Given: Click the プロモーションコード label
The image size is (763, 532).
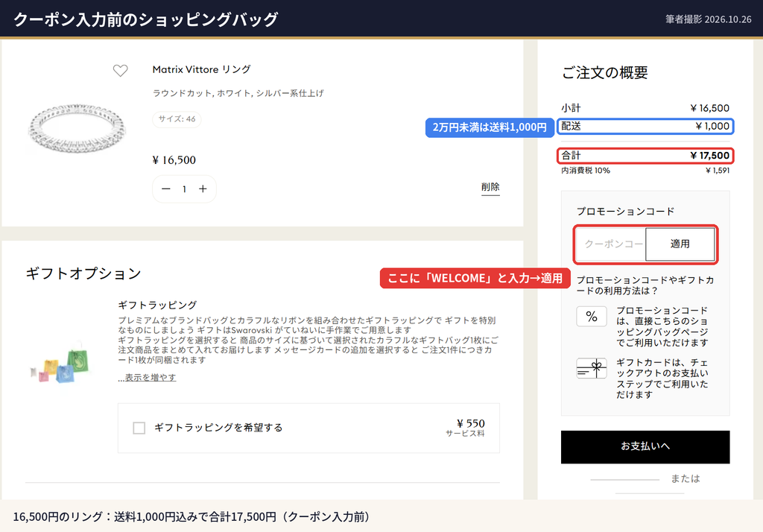Looking at the screenshot, I should coord(625,212).
